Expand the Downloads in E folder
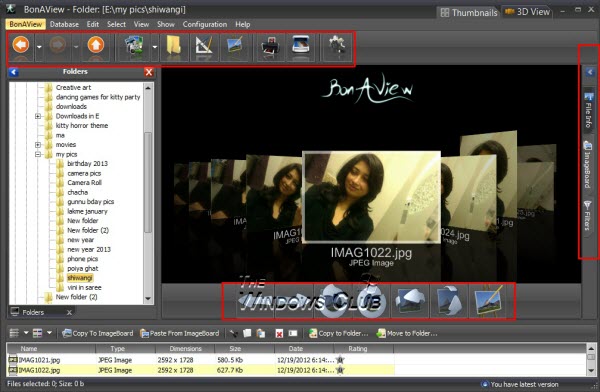This screenshot has width=600, height=392. click(x=38, y=116)
